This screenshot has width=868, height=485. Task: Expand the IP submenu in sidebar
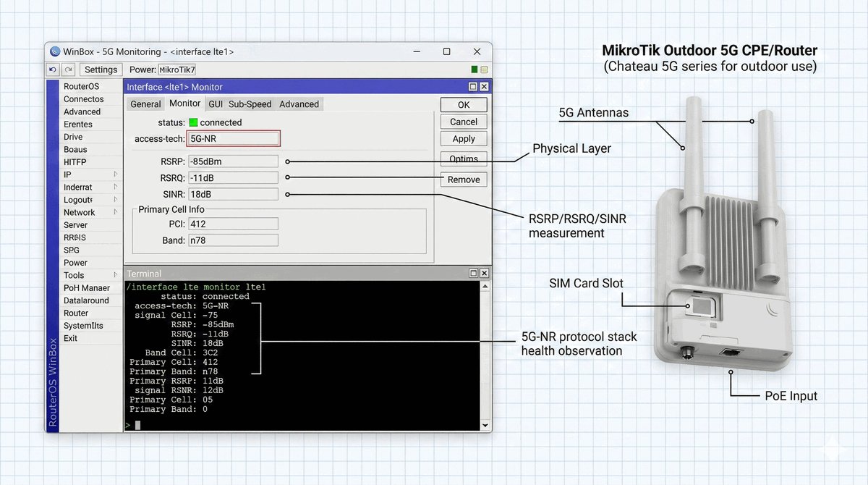coord(115,174)
